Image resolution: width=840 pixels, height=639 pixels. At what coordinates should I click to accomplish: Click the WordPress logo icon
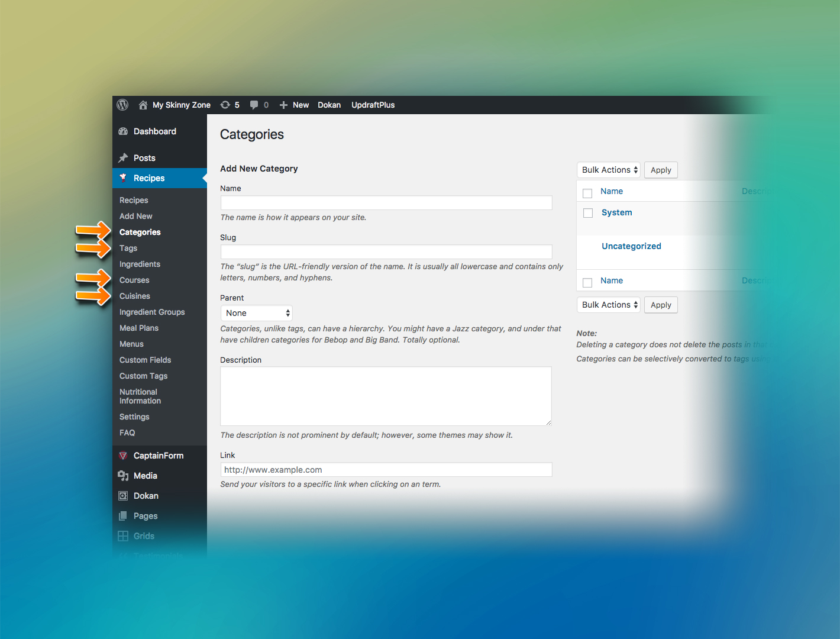(x=122, y=105)
